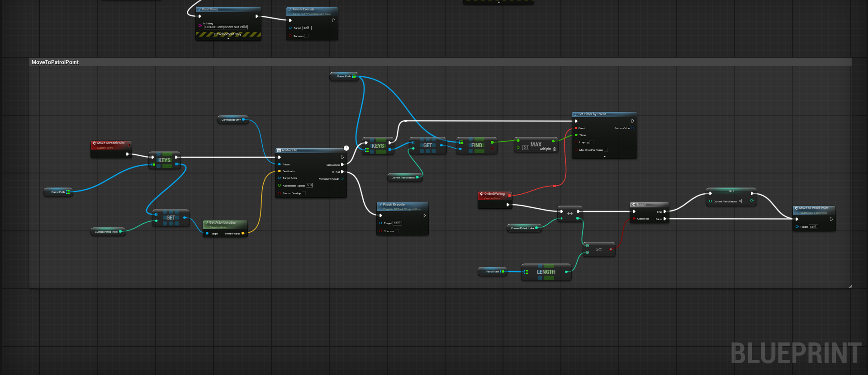The width and height of the screenshot is (868, 375).
Task: Select the SET Current Patrol Index node header
Action: pyautogui.click(x=731, y=191)
